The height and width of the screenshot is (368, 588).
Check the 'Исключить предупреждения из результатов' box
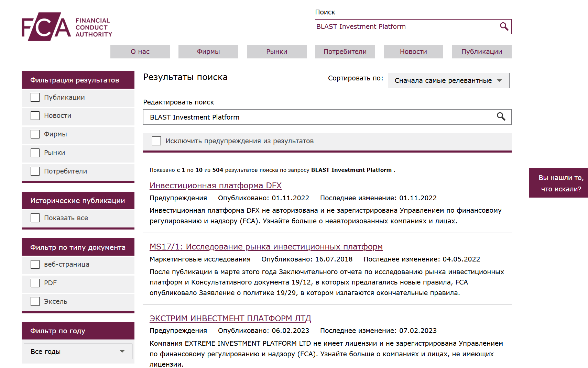click(156, 141)
